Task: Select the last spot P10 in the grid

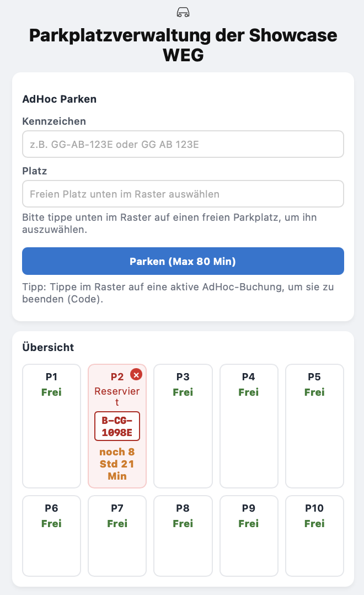Action: click(x=314, y=535)
